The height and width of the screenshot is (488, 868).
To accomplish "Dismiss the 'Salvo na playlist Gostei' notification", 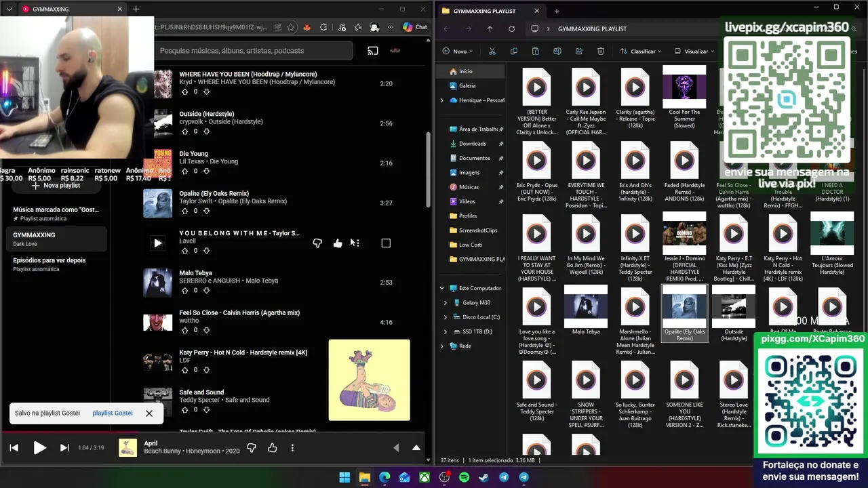I will (149, 413).
